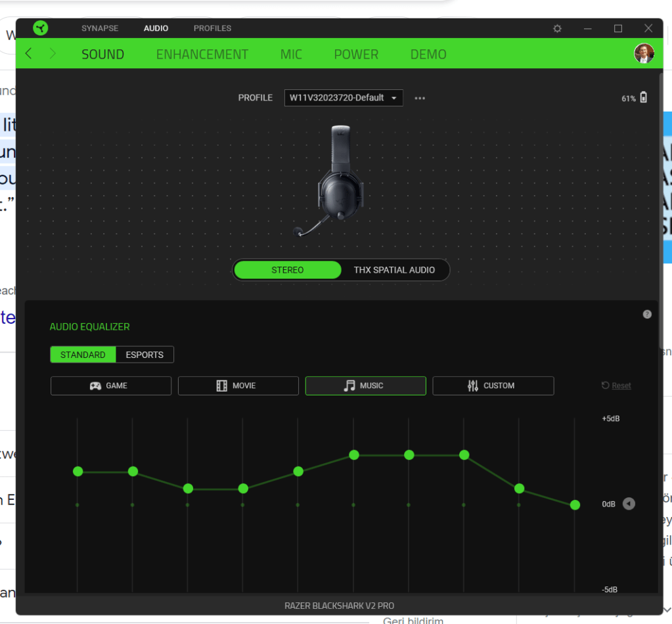Click the headset image
Image resolution: width=672 pixels, height=624 pixels.
(x=330, y=181)
